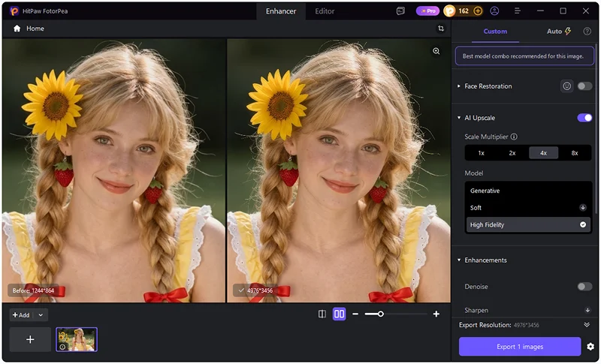Select the side-by-side compare view icon
The image size is (601, 364).
[340, 314]
